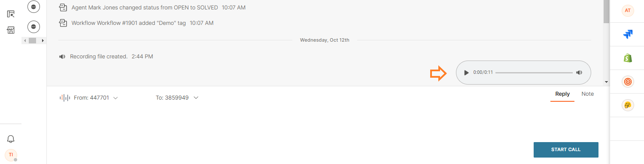644x164 pixels.
Task: Open the Jira integration icon
Action: click(x=628, y=34)
